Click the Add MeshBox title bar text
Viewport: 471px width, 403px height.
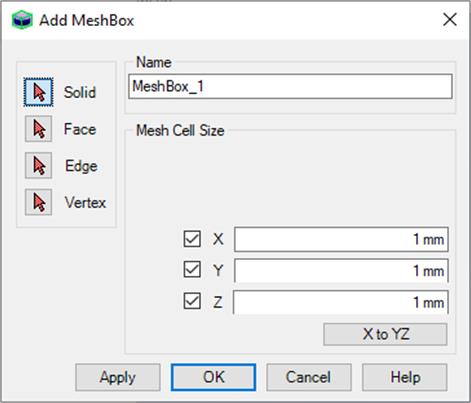(87, 21)
